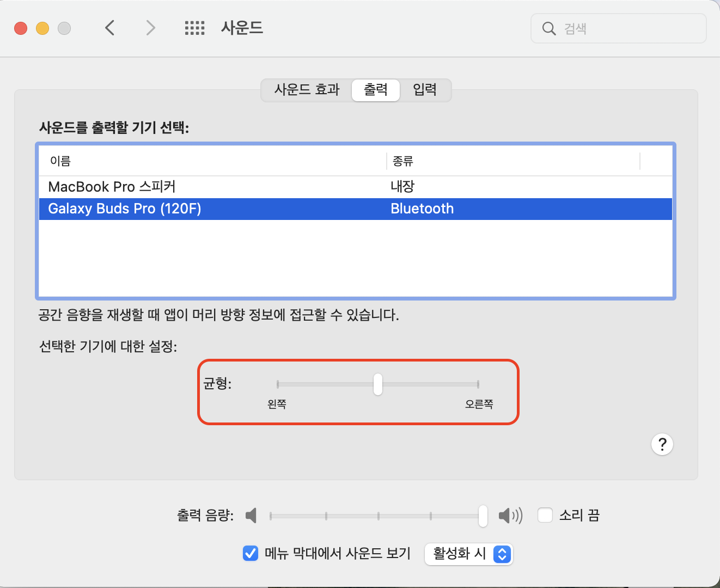Uncheck 메뉴 막대에서 사운드 보기 checkbox
The image size is (720, 588).
pyautogui.click(x=250, y=554)
